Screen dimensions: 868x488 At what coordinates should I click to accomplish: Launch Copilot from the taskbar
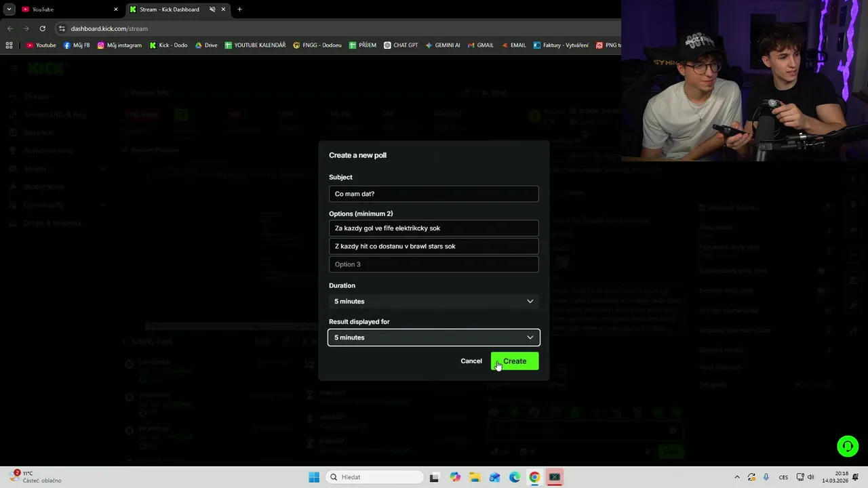tap(455, 477)
